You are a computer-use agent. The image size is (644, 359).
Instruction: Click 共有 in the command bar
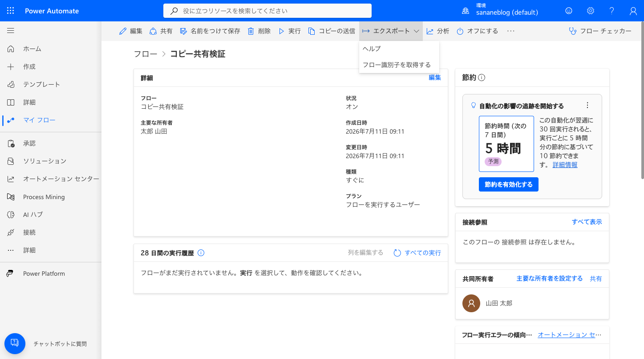click(x=161, y=31)
